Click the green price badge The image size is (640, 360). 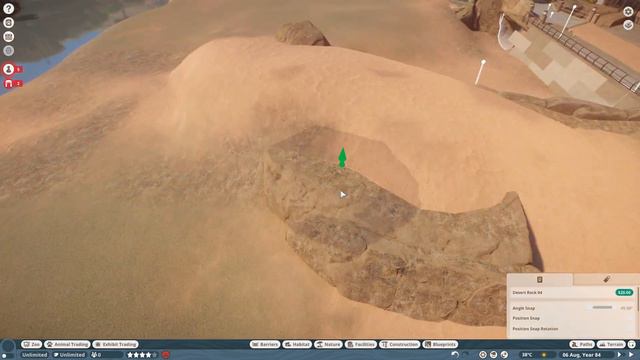[624, 292]
